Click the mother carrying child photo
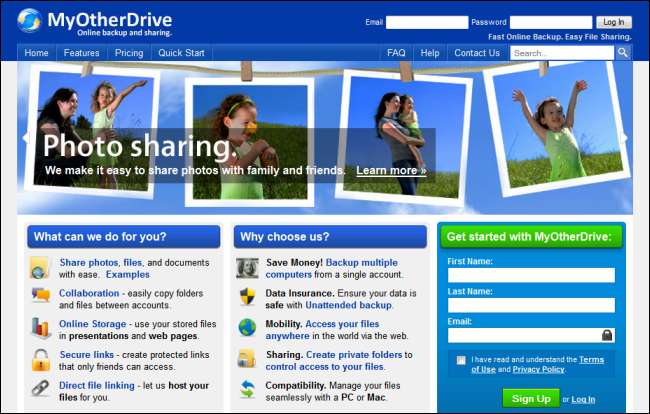Screen dimensions: 650x414 [405, 138]
